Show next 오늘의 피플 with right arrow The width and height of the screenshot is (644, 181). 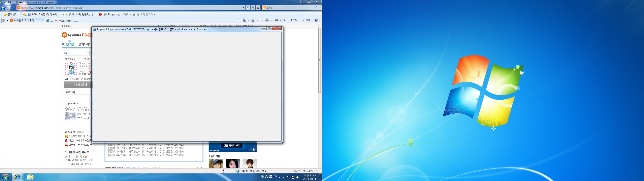[256, 156]
